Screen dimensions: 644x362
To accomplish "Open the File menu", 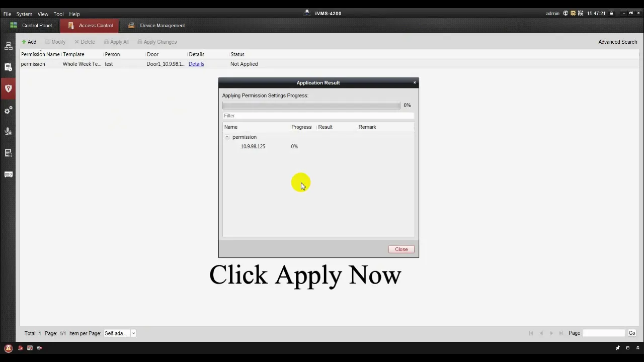I will click(7, 14).
